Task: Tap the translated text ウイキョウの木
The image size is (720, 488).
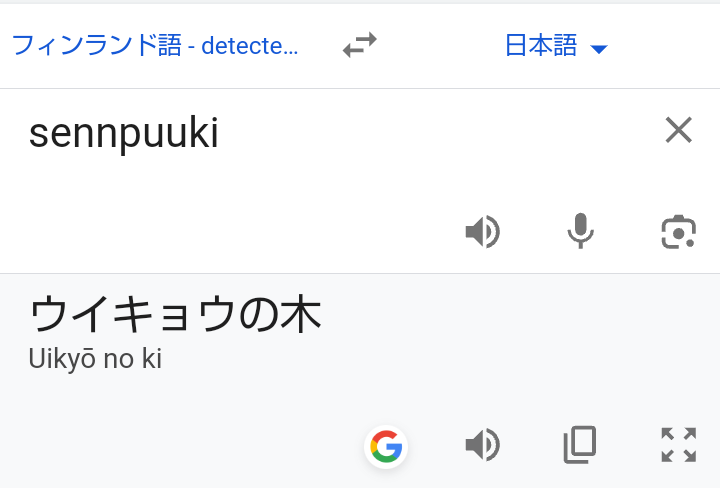Action: point(175,315)
